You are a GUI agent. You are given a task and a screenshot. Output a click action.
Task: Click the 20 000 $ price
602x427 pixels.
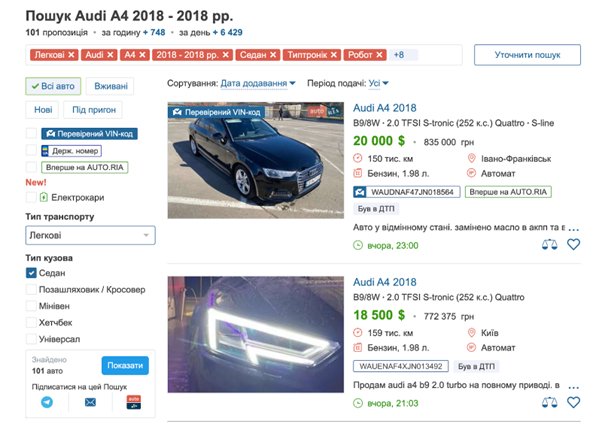(x=379, y=141)
